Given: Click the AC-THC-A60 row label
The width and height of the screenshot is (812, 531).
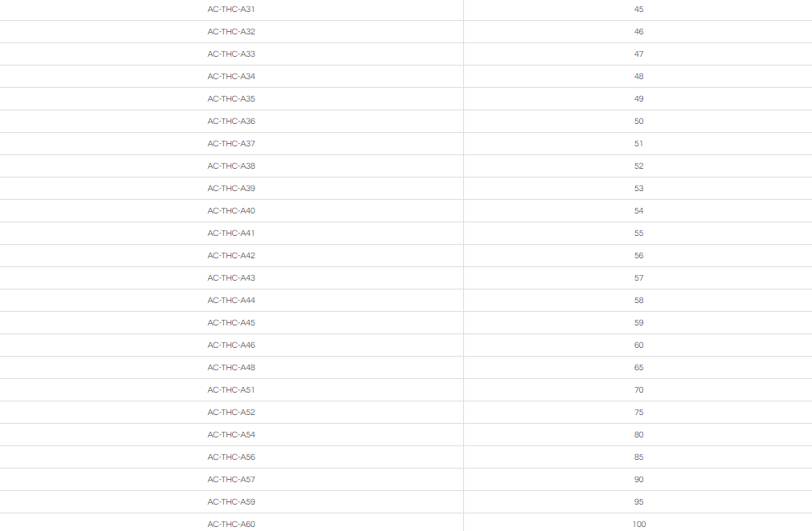Looking at the screenshot, I should click(231, 525).
